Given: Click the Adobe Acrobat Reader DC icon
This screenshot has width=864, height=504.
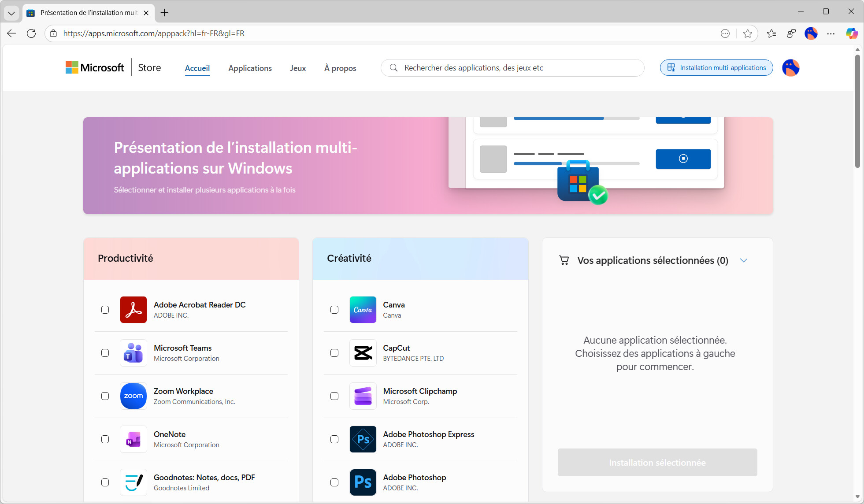Looking at the screenshot, I should tap(133, 310).
